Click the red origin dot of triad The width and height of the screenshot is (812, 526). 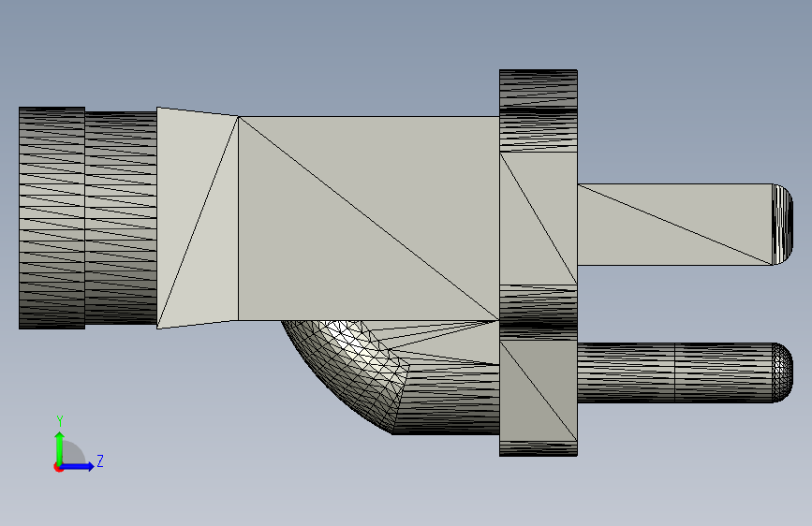tap(58, 467)
